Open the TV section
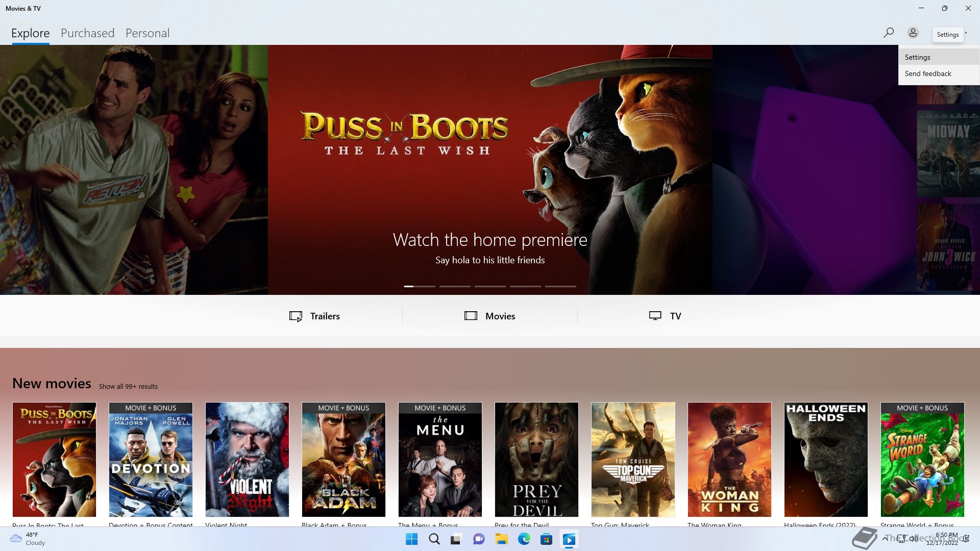This screenshot has height=551, width=980. (665, 316)
